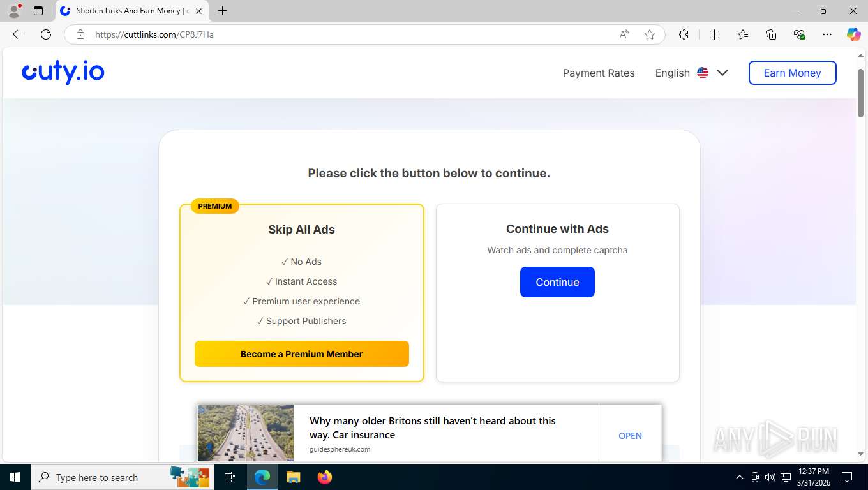This screenshot has width=868, height=490.
Task: Click the 'Instant Access' feature line
Action: click(x=301, y=281)
